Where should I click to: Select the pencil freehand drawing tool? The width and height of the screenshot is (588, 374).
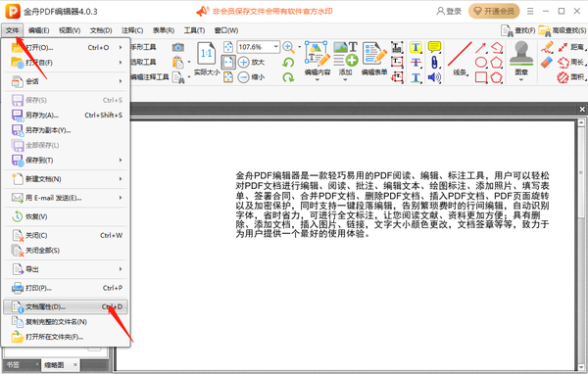(548, 47)
